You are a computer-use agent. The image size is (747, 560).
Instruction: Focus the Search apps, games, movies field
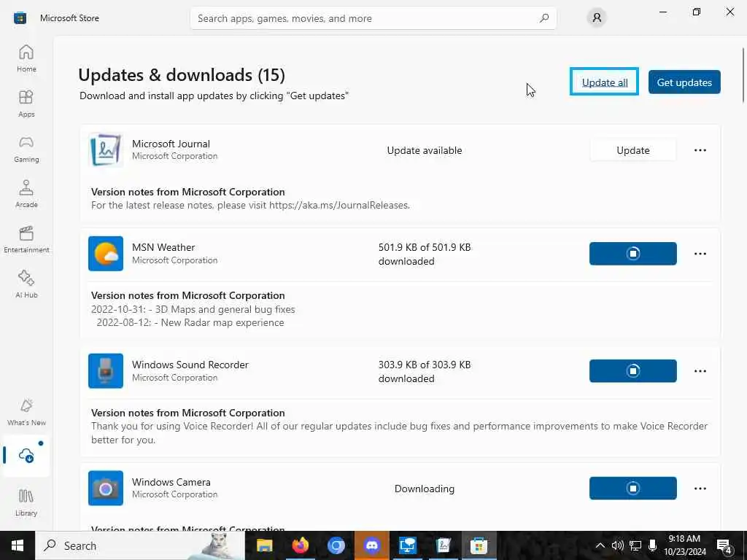(373, 18)
